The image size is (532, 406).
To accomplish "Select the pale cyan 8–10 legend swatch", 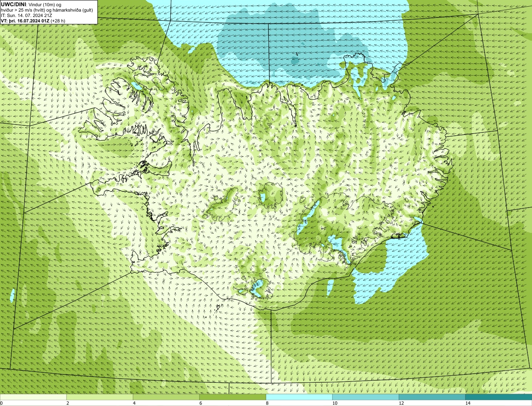I will click(x=299, y=397).
